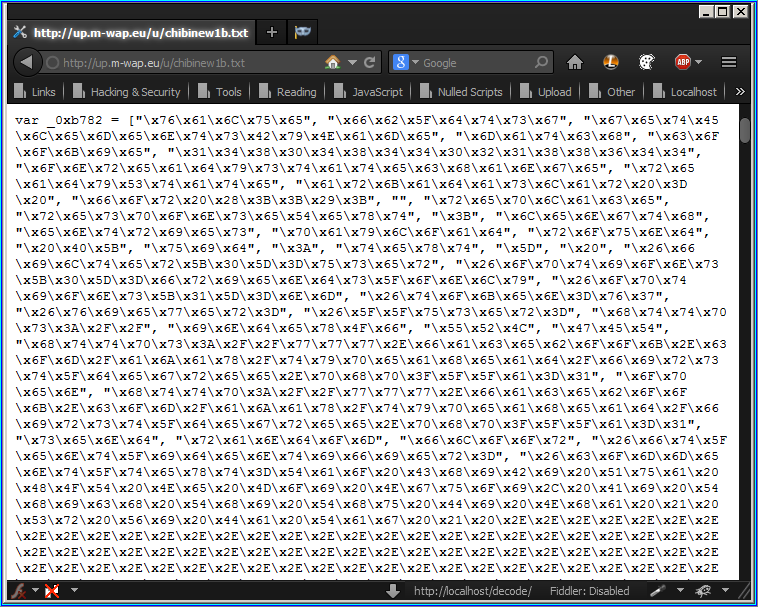Click the vertical scrollbar thumb
Viewport: 758px width, 607px height.
point(745,130)
